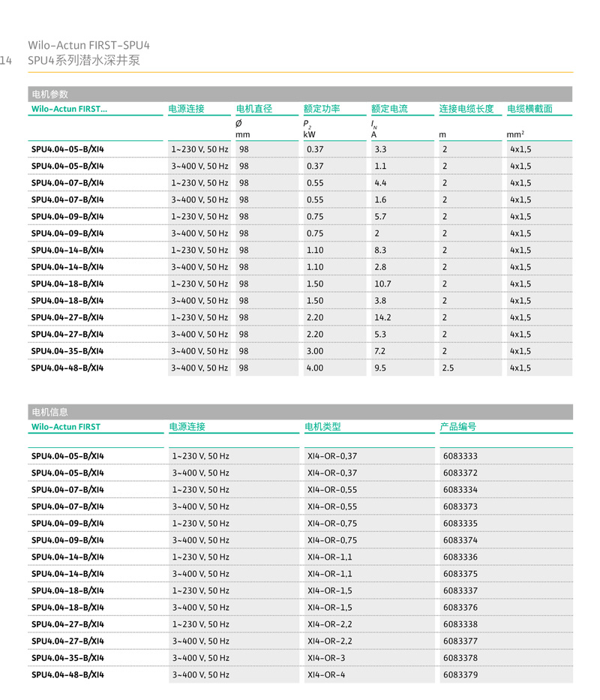Viewport: 600px width, 700px height.
Task: Click the cable length value 2.5
Action: (448, 368)
